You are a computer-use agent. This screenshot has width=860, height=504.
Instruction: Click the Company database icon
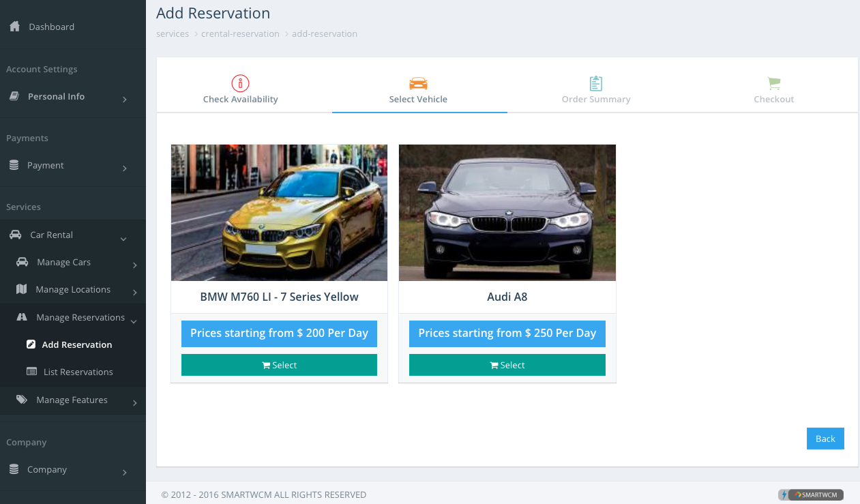coord(14,469)
